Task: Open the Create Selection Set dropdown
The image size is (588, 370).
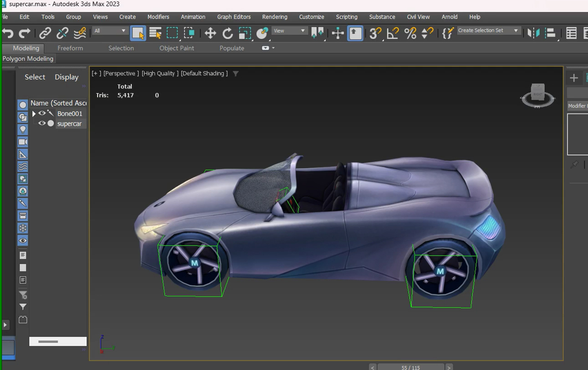Action: point(488,30)
